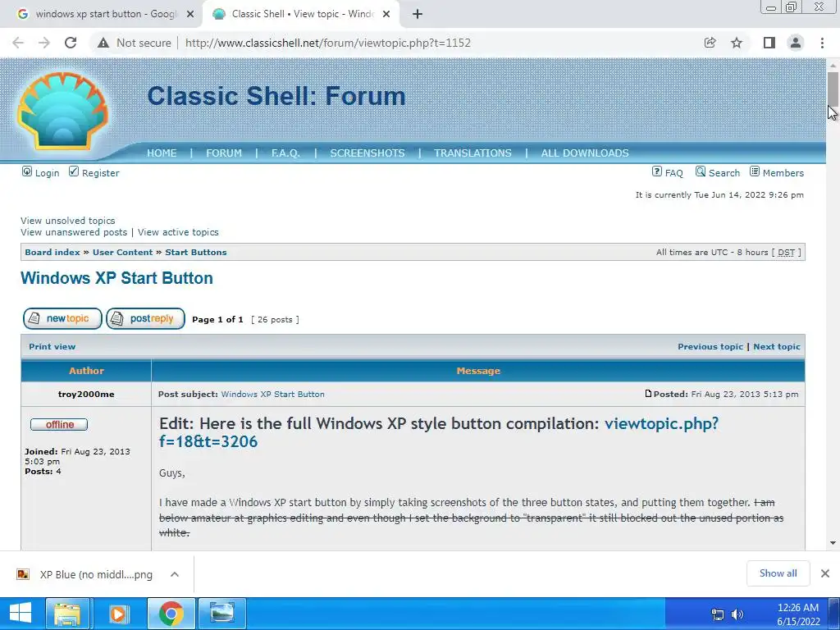
Task: Click the Login icon beside Login
Action: pos(27,171)
